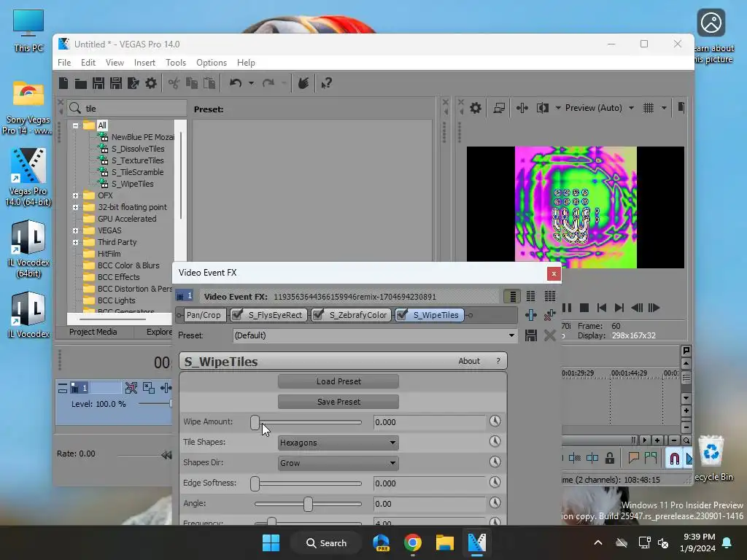Toggle the S_FlysEyeRect effect checkbox
747x560 pixels.
click(x=237, y=315)
